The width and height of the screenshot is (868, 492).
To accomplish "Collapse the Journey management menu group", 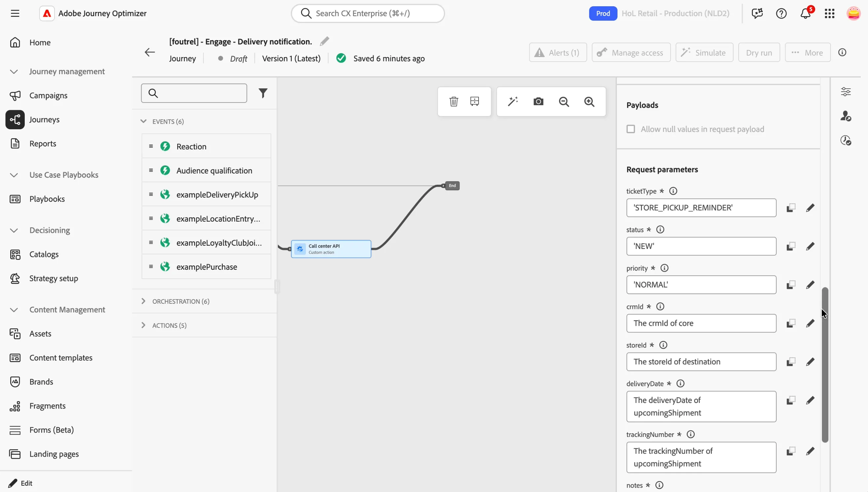I will [14, 72].
